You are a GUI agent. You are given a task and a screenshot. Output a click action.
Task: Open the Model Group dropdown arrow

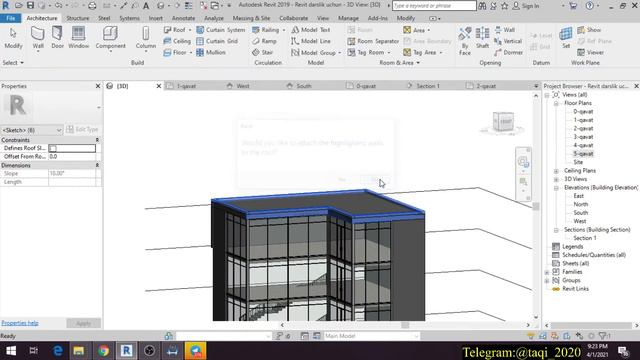[340, 53]
